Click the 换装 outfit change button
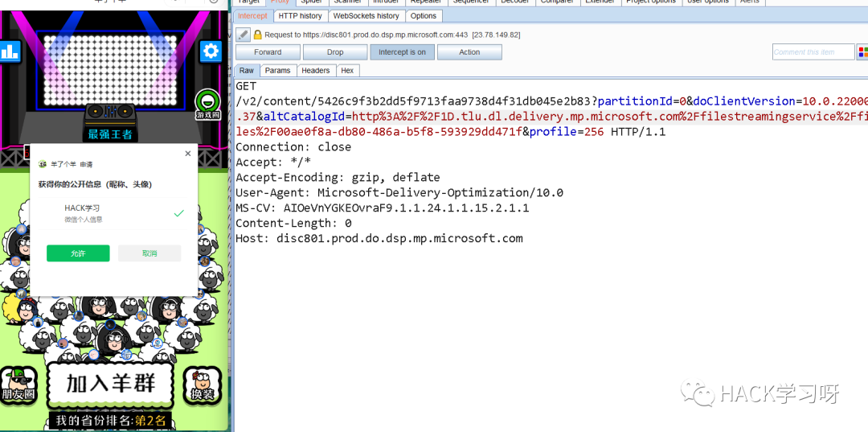The image size is (868, 432). [x=202, y=385]
